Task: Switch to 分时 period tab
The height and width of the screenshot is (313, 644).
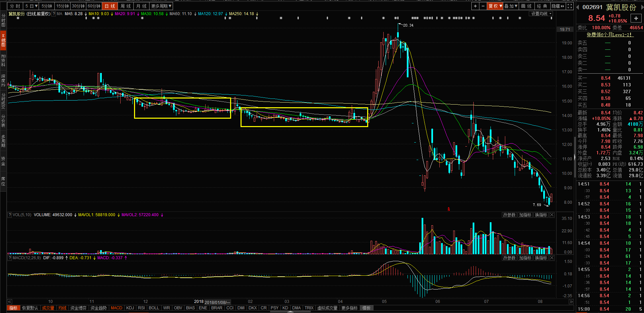Action: tap(15, 6)
